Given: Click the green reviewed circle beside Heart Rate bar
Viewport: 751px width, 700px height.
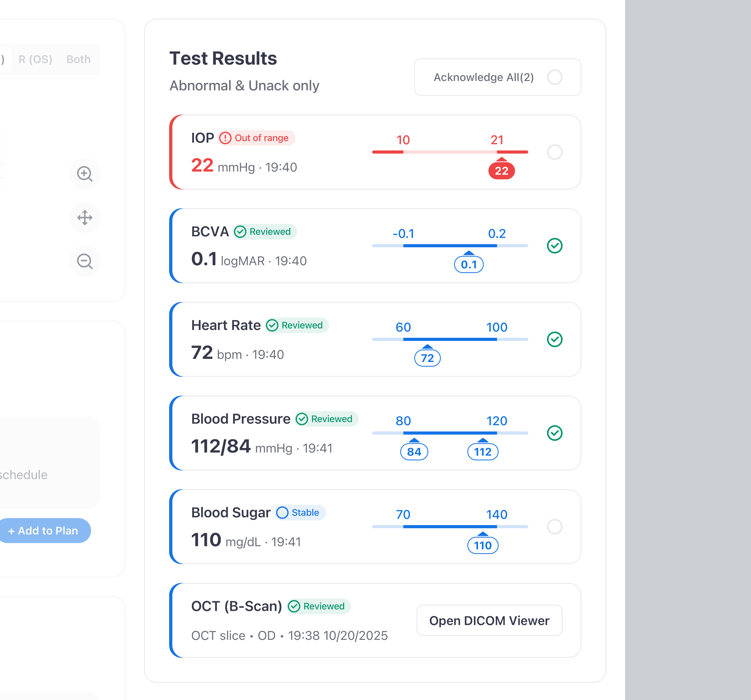Looking at the screenshot, I should tap(555, 339).
